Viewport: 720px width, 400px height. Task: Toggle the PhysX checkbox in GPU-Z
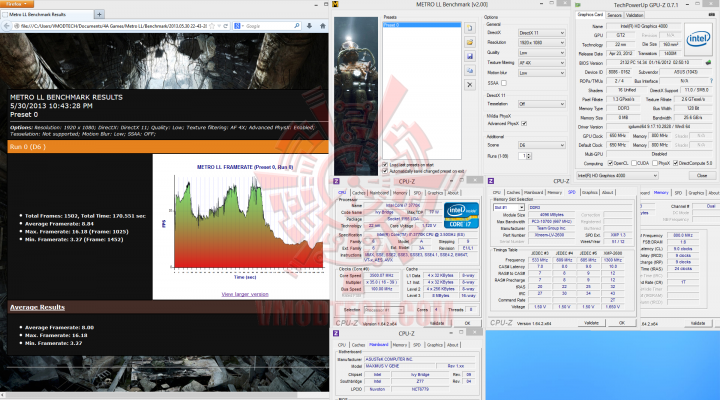point(655,163)
